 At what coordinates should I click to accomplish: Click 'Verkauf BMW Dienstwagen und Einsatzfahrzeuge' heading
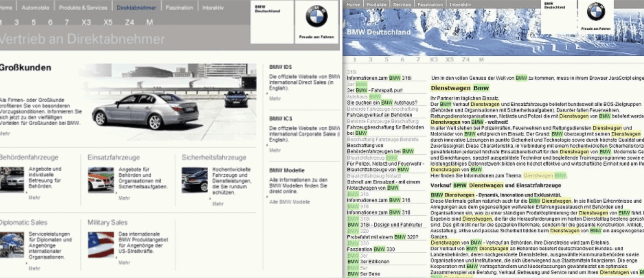coord(496,185)
